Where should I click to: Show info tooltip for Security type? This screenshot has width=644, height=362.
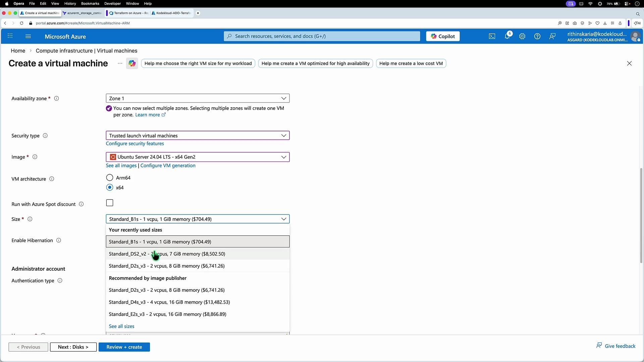(45, 136)
